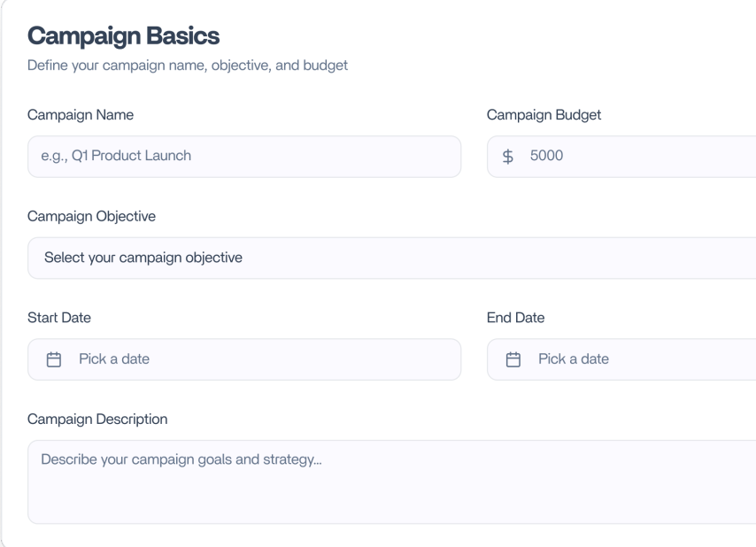Click the 'Campaign Objective' field label

91,216
